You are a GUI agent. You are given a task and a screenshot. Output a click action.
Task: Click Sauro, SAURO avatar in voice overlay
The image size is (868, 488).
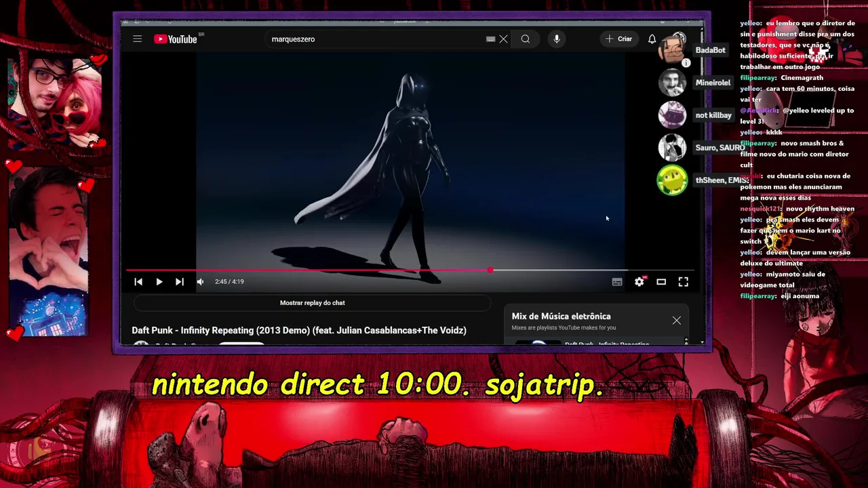(x=672, y=148)
